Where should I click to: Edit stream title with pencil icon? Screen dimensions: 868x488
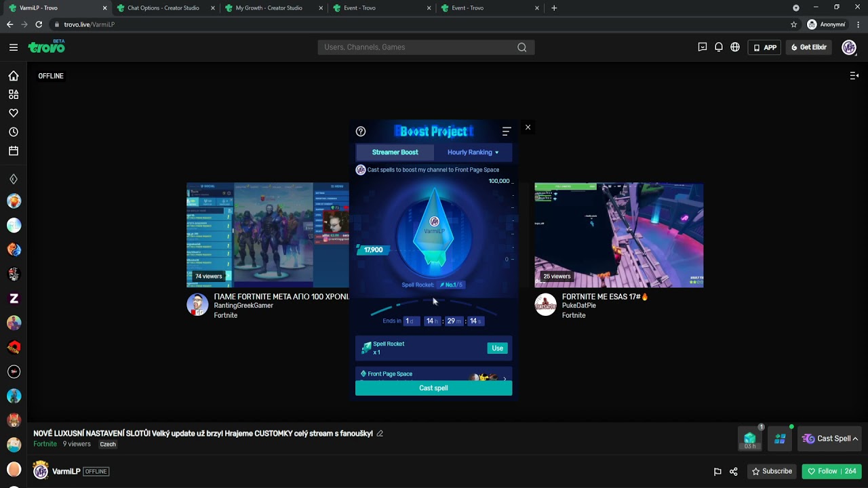point(380,434)
